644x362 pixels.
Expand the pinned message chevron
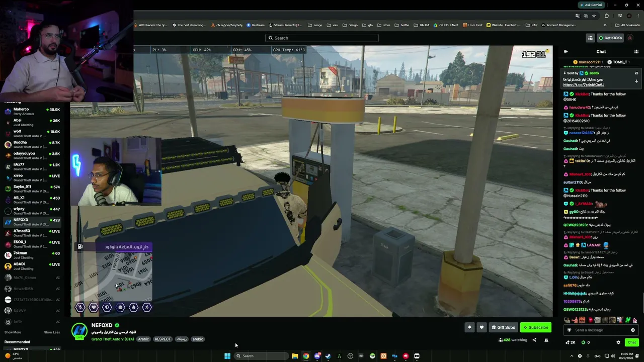pyautogui.click(x=636, y=81)
